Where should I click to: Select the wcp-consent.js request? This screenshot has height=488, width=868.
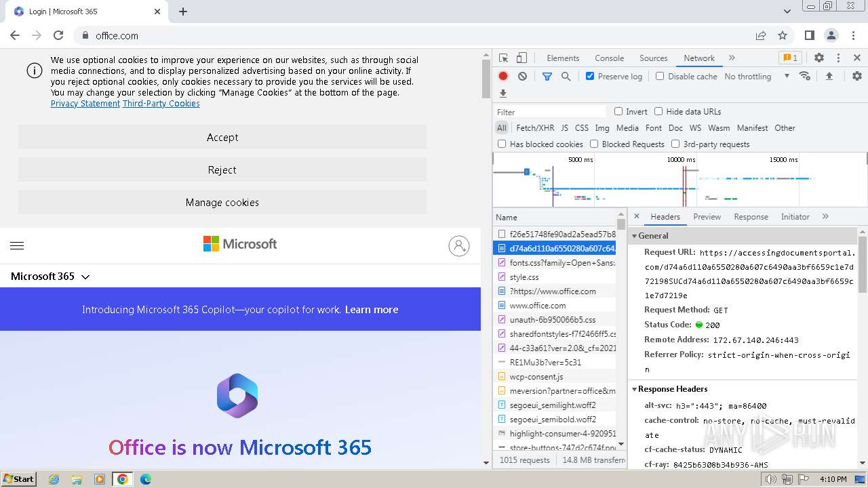(555, 376)
